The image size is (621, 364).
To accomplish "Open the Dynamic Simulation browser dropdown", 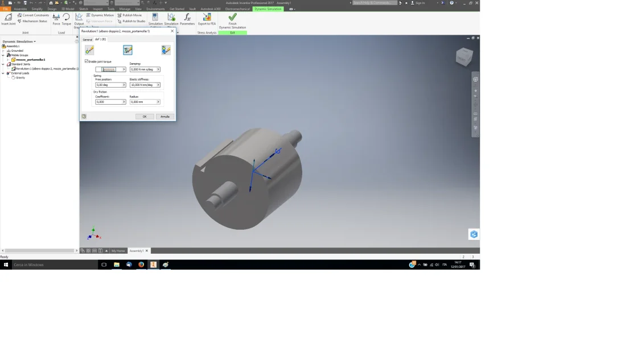I will 19,41.
